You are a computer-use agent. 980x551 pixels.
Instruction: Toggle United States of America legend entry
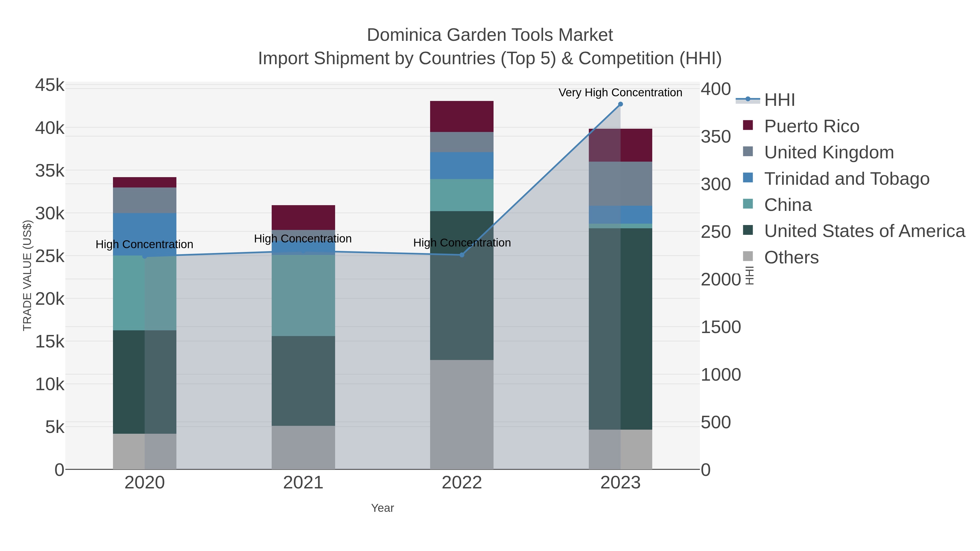854,231
